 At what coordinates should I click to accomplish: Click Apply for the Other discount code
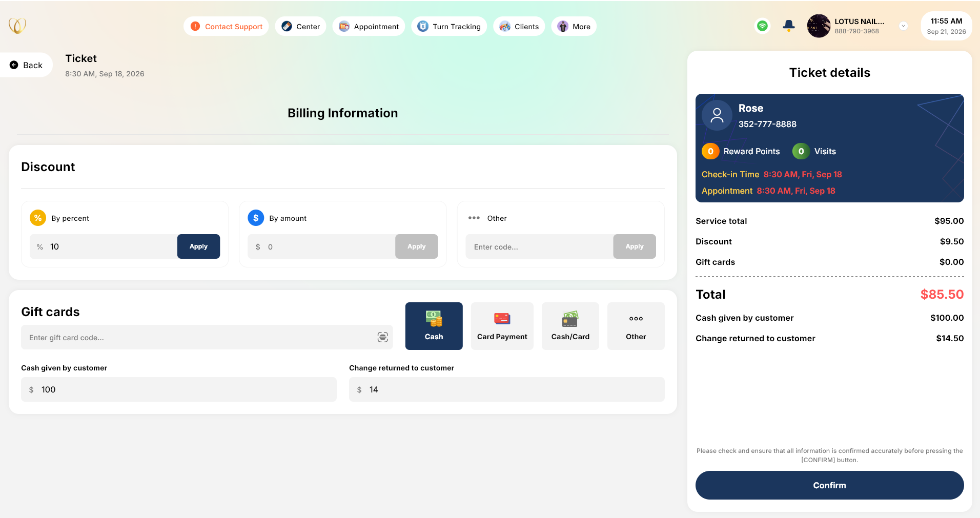pyautogui.click(x=635, y=246)
